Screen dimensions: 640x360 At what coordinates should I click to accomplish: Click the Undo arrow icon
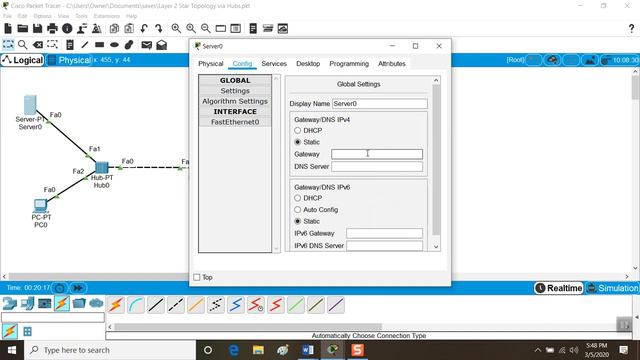coord(144,29)
